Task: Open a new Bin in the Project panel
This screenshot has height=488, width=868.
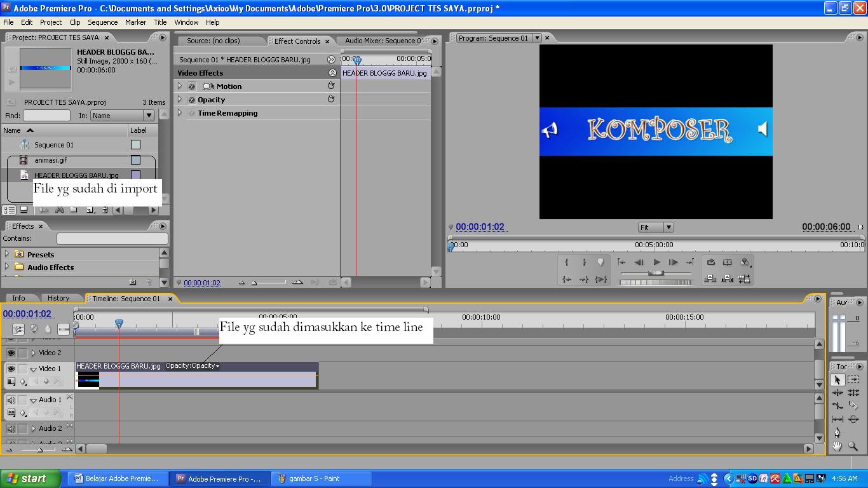Action: 74,210
